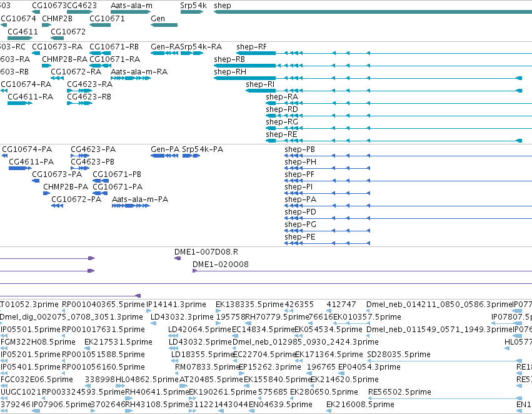Image resolution: width=532 pixels, height=414 pixels.
Task: Open the shep-PB protein label
Action: [x=299, y=149]
